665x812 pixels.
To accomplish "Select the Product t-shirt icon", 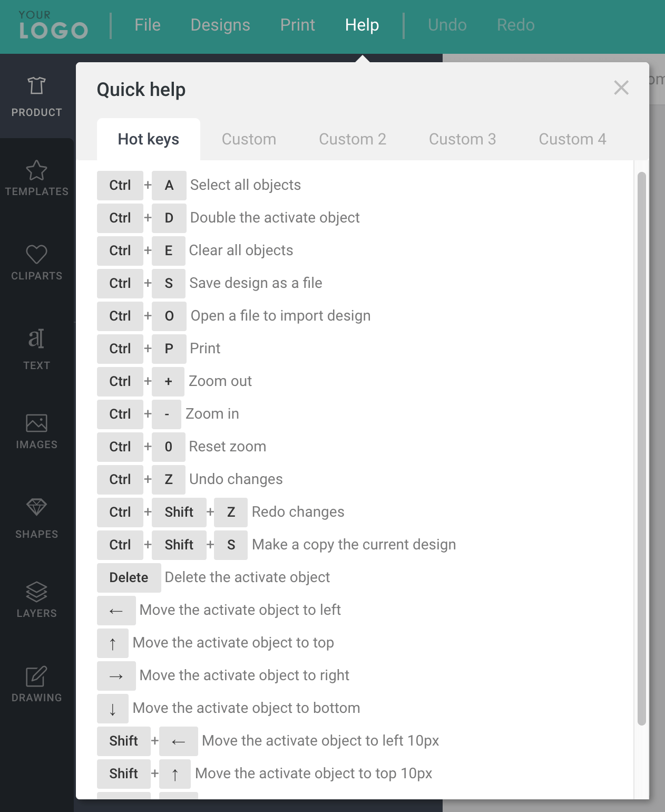I will point(36,86).
